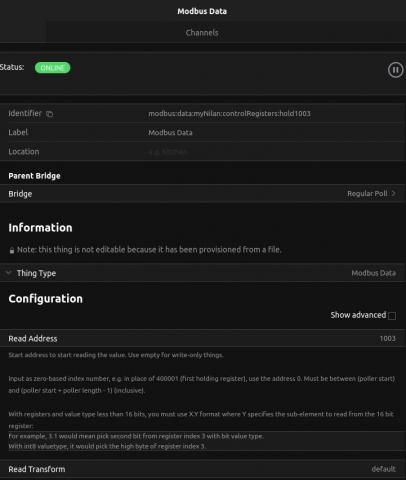The width and height of the screenshot is (406, 480).
Task: Click the lock icon beside the note
Action: [x=12, y=250]
